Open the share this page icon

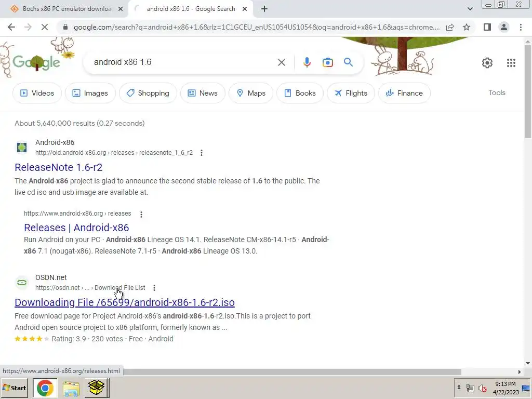450,27
